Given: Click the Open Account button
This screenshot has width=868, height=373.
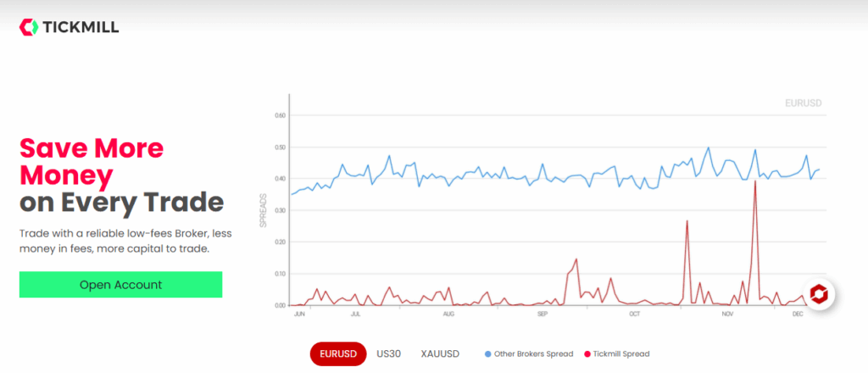Looking at the screenshot, I should 120,285.
